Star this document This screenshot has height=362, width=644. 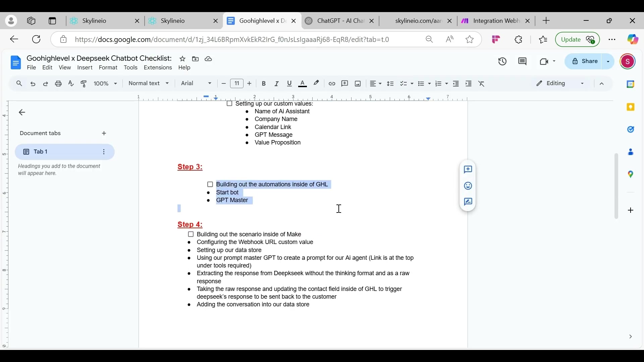183,59
